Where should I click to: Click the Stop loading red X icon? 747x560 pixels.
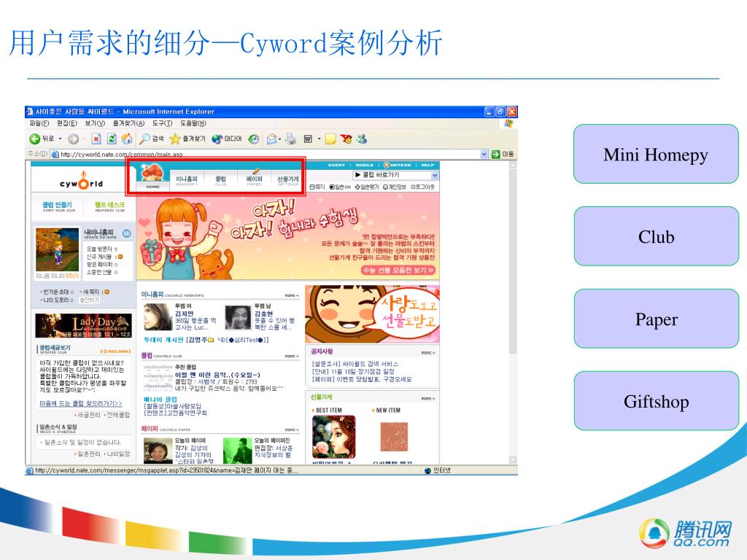pyautogui.click(x=96, y=139)
